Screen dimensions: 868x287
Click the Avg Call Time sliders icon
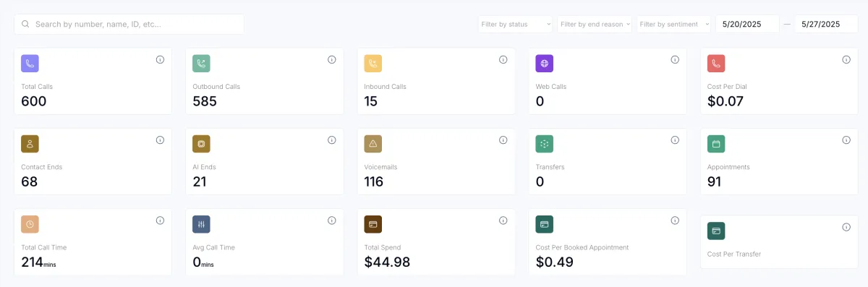click(x=201, y=224)
